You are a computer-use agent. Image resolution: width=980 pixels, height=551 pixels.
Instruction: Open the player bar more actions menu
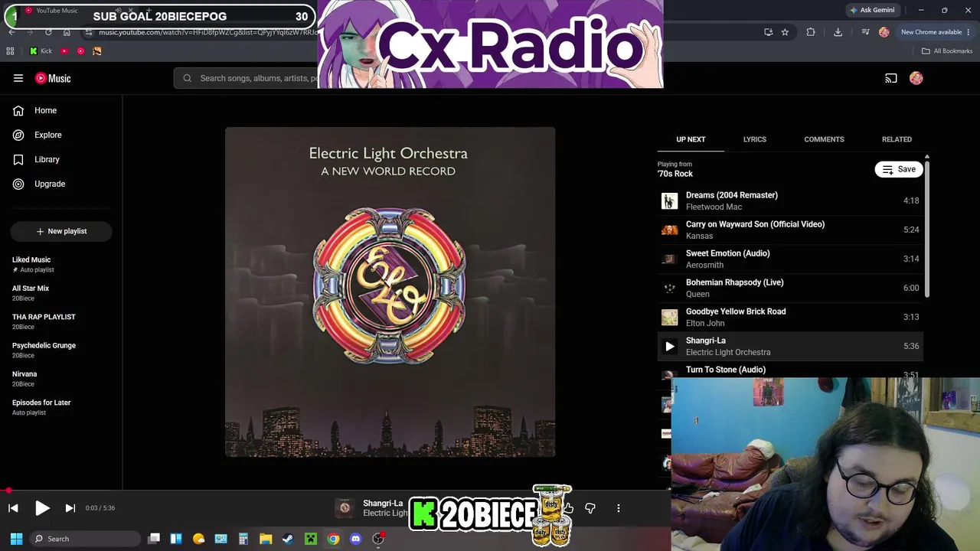point(619,508)
